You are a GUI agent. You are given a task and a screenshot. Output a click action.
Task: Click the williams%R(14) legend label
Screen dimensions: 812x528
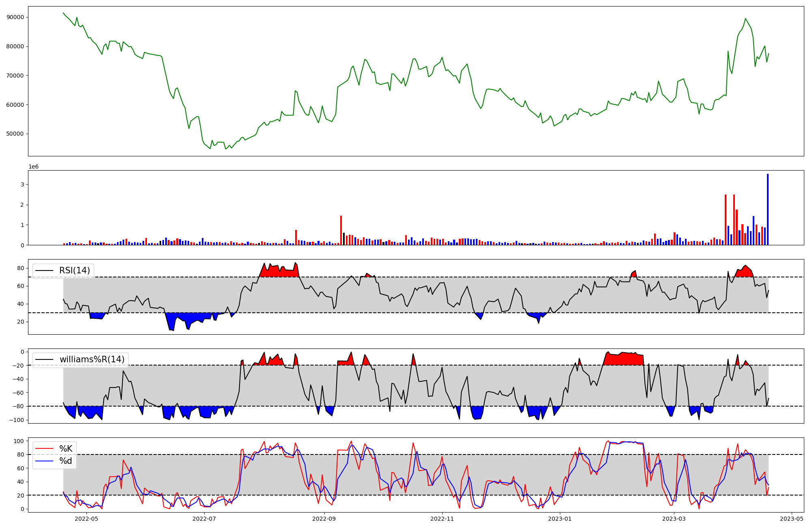click(x=92, y=359)
